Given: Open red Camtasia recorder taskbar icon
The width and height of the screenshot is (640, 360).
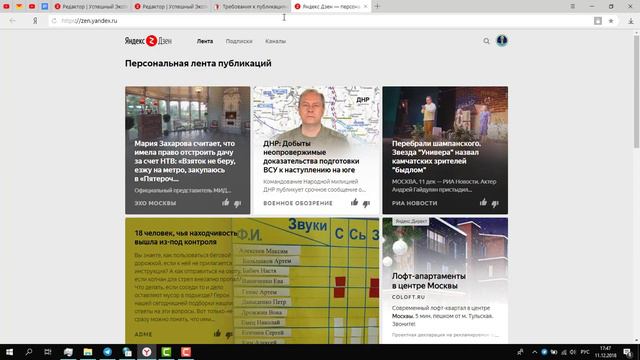Looking at the screenshot, I should [x=186, y=352].
